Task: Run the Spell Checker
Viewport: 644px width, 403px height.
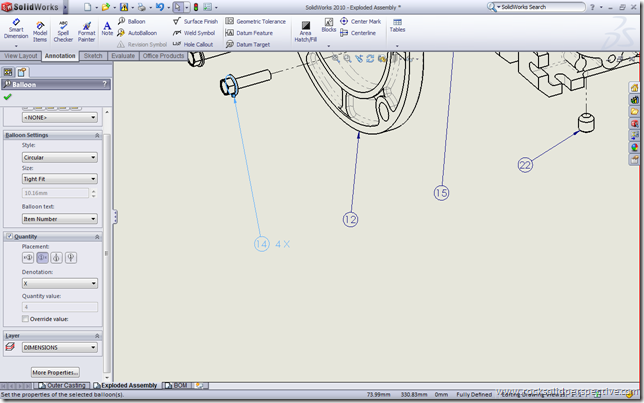Action: 63,32
